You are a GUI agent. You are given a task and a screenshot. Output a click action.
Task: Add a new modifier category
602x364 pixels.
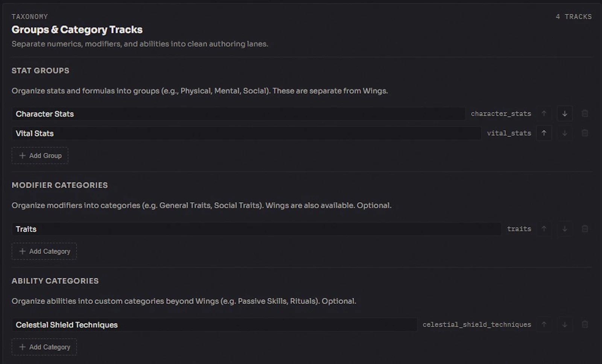(44, 251)
